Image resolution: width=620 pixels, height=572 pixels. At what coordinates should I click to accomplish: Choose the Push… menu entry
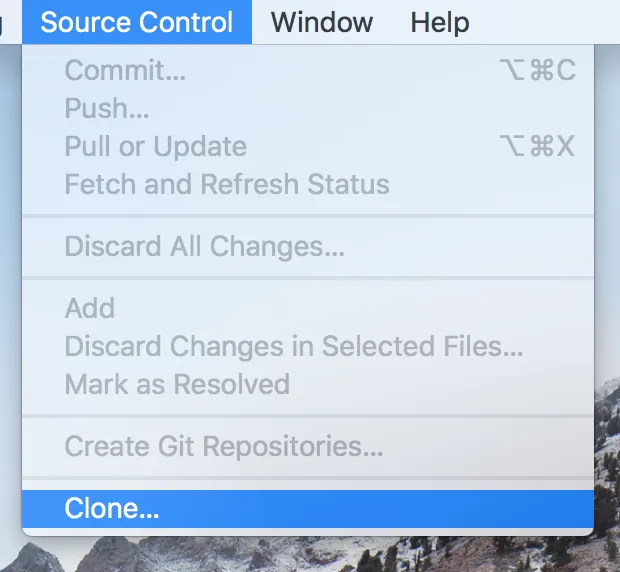[x=107, y=108]
